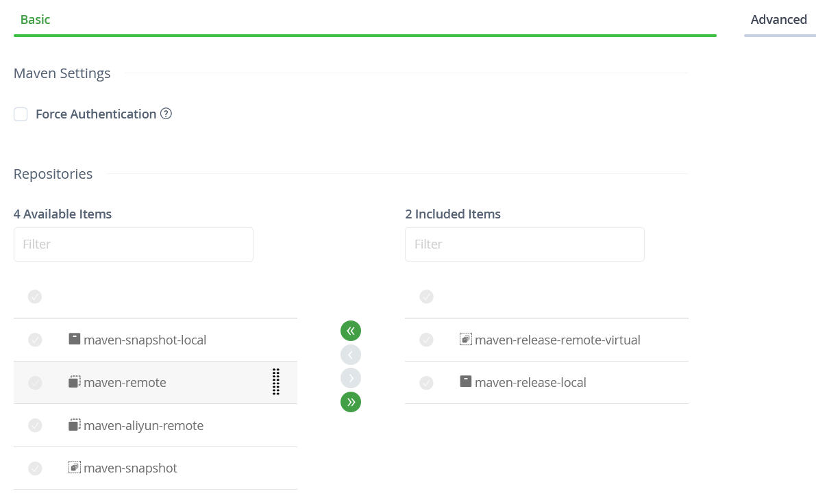Screen dimensions: 816x504
Task: Click the maven-release-remote-virtual repository icon
Action: pyautogui.click(x=466, y=339)
